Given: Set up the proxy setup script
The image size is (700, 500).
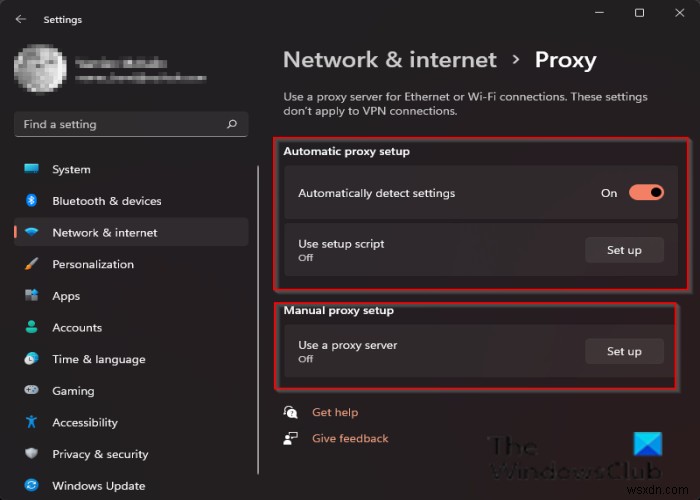Looking at the screenshot, I should tap(624, 250).
